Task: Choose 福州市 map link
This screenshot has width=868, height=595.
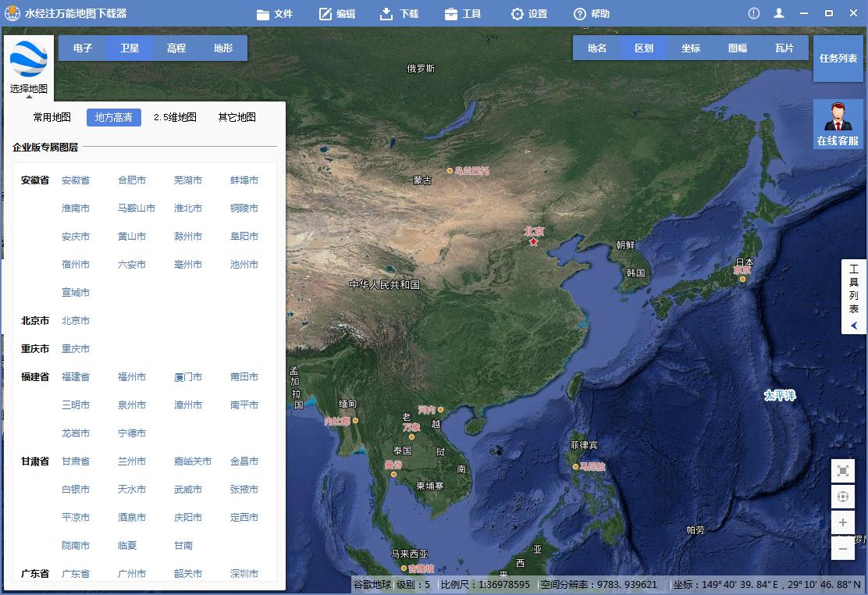Action: (132, 376)
